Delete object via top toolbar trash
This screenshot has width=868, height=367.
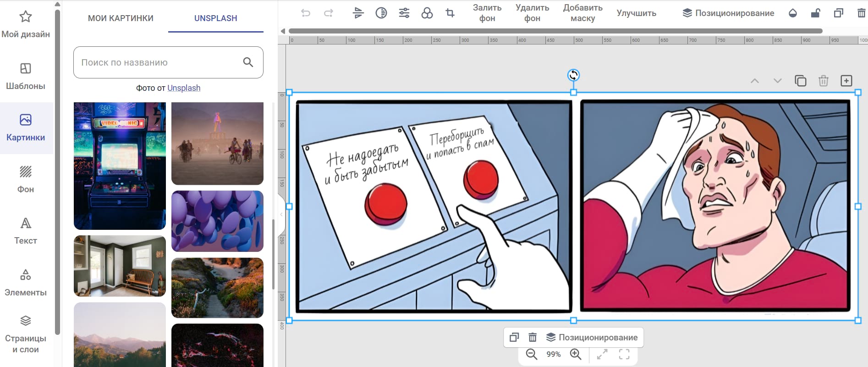(x=862, y=13)
